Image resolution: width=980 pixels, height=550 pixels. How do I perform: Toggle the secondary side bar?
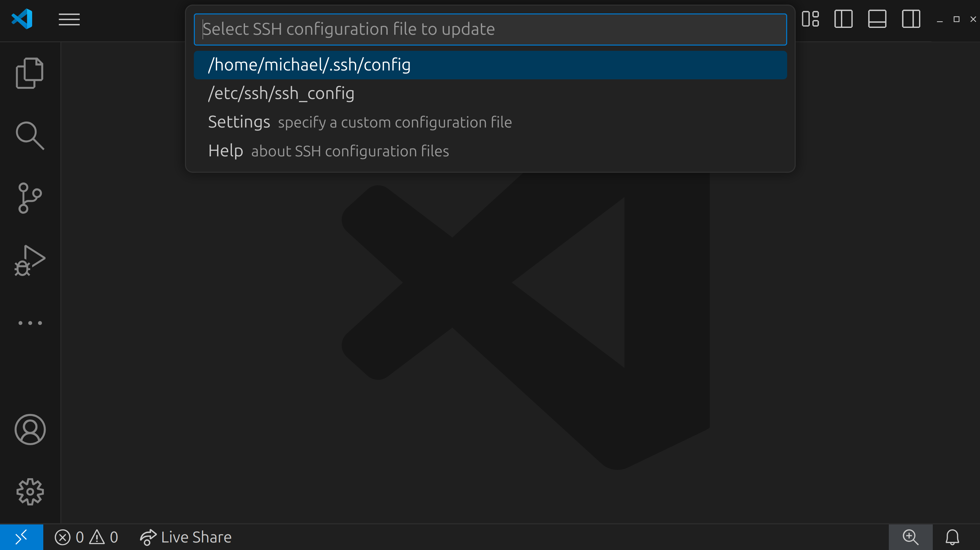click(911, 19)
